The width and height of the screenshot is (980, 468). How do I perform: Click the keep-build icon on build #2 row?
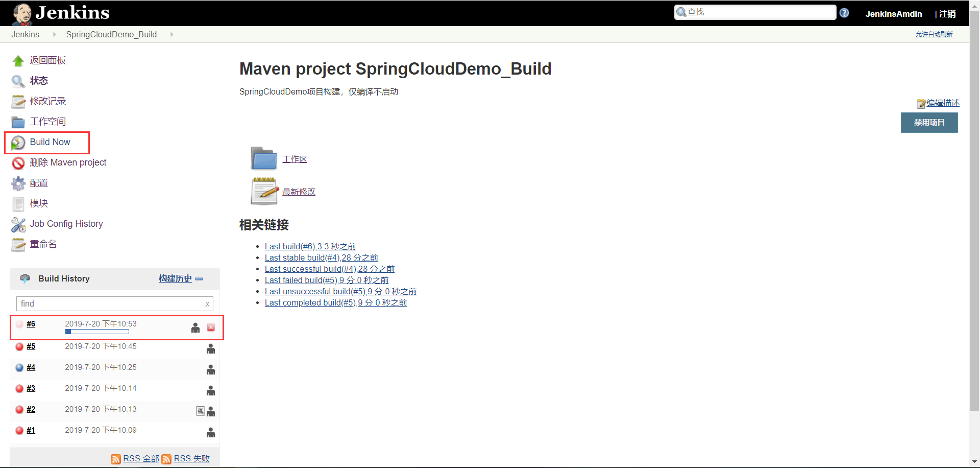[201, 411]
